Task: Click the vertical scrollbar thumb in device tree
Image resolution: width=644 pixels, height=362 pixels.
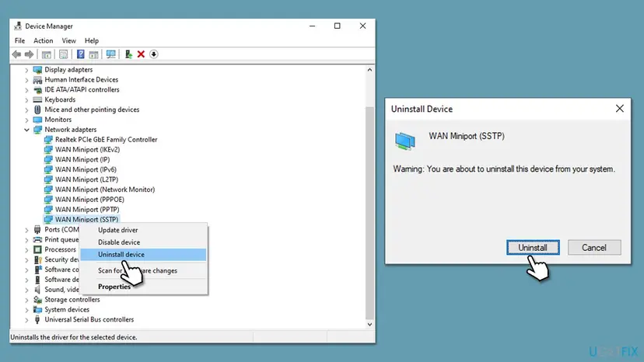Action: [369, 213]
